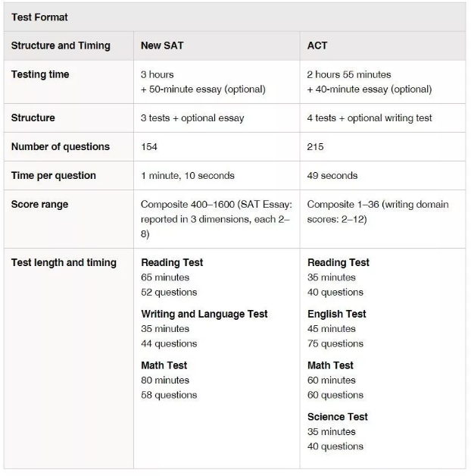Screen dimensions: 471x476
Task: Click the ACT Science Test heading
Action: click(338, 417)
